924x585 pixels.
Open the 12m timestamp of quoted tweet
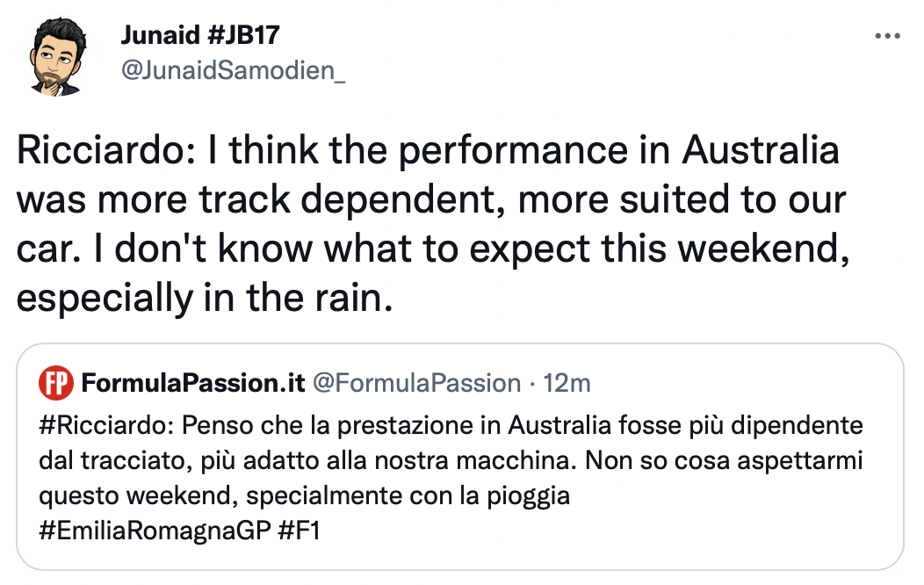(567, 383)
